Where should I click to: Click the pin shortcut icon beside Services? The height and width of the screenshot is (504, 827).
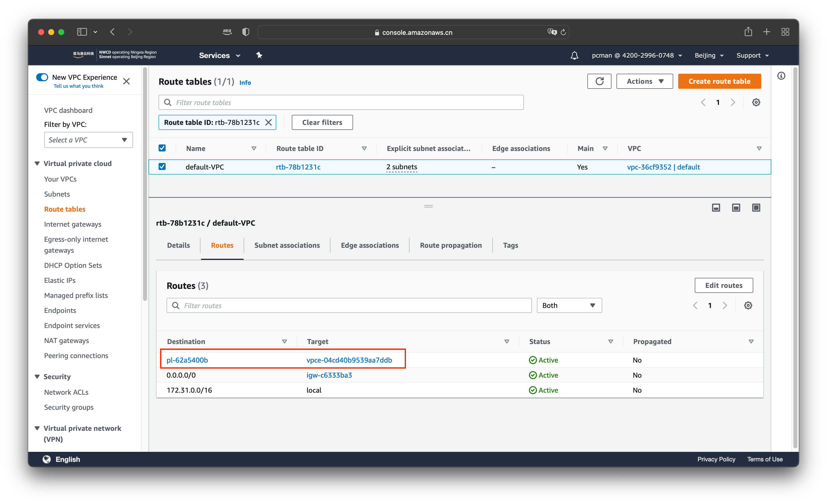(259, 55)
